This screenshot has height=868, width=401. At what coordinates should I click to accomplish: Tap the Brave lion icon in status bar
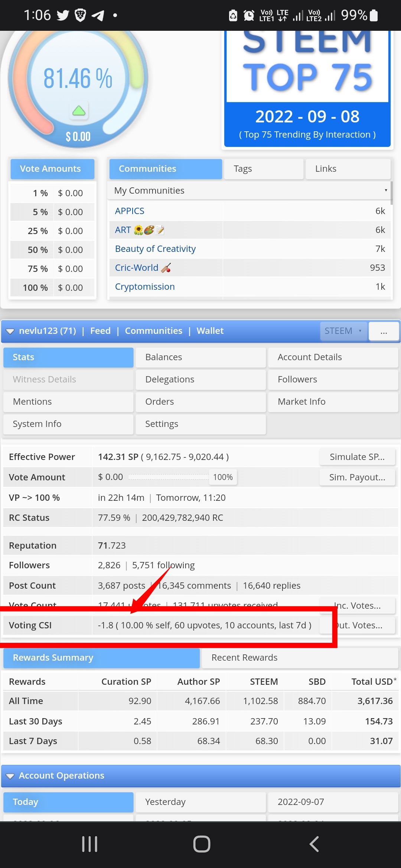coord(81,15)
